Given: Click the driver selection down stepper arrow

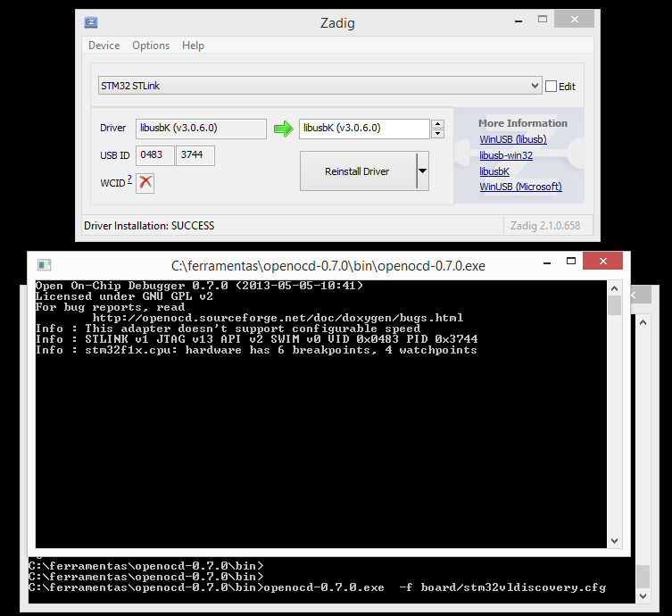Looking at the screenshot, I should tap(437, 133).
